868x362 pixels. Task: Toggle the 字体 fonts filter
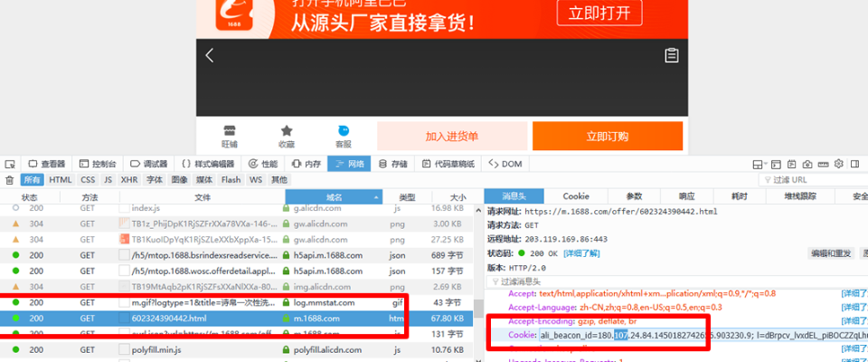pos(155,179)
